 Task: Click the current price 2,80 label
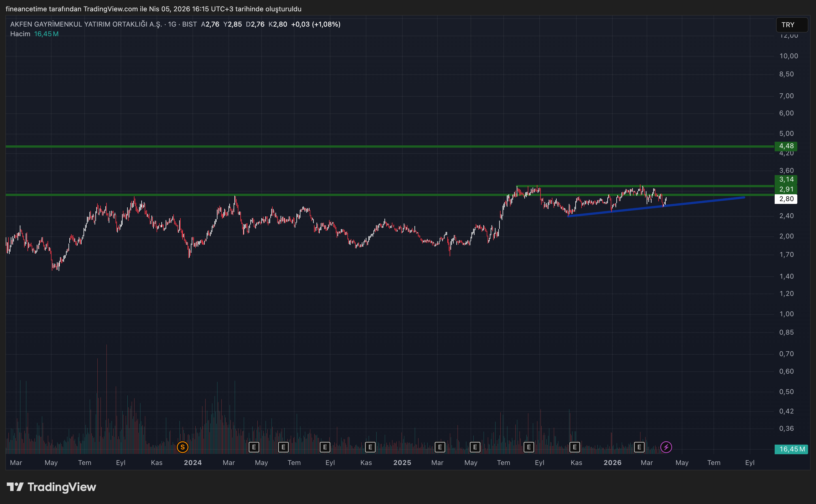[x=786, y=199]
